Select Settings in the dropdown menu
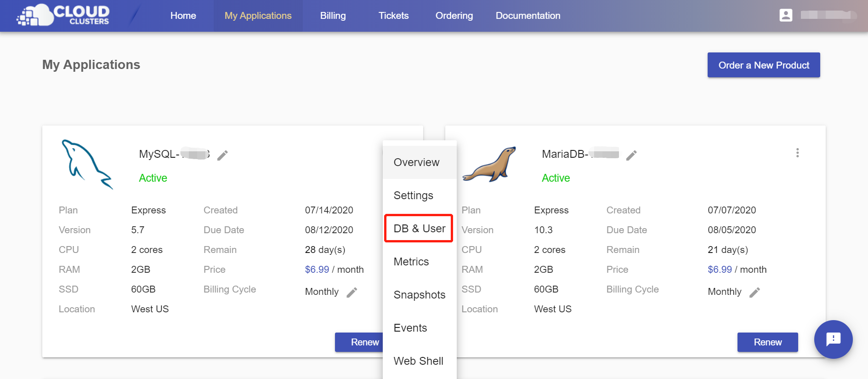 coord(420,195)
